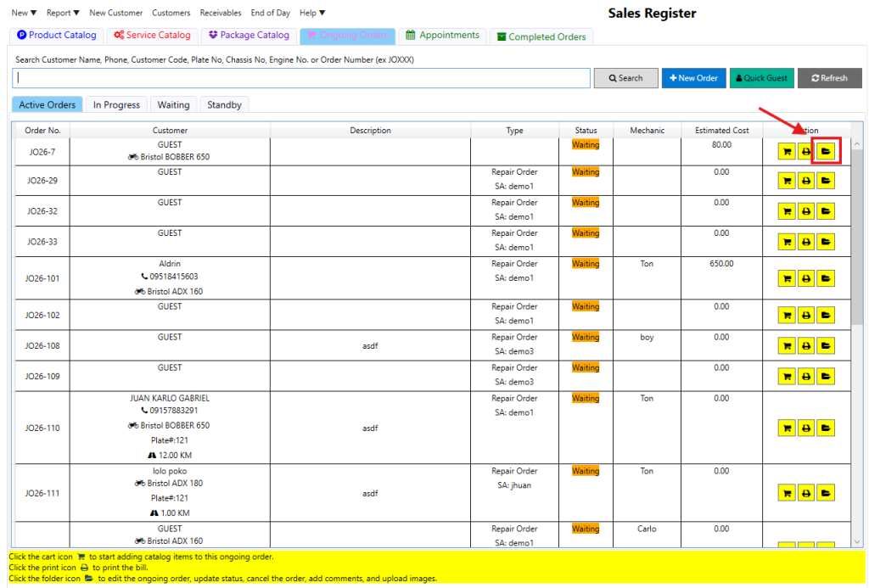Image resolution: width=869 pixels, height=588 pixels.
Task: Click the cart icon for order JO26-101
Action: (787, 278)
